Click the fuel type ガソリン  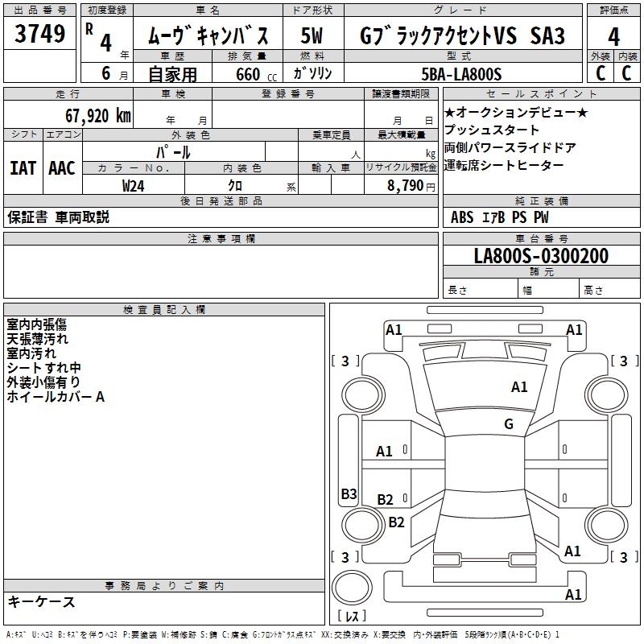(x=312, y=73)
